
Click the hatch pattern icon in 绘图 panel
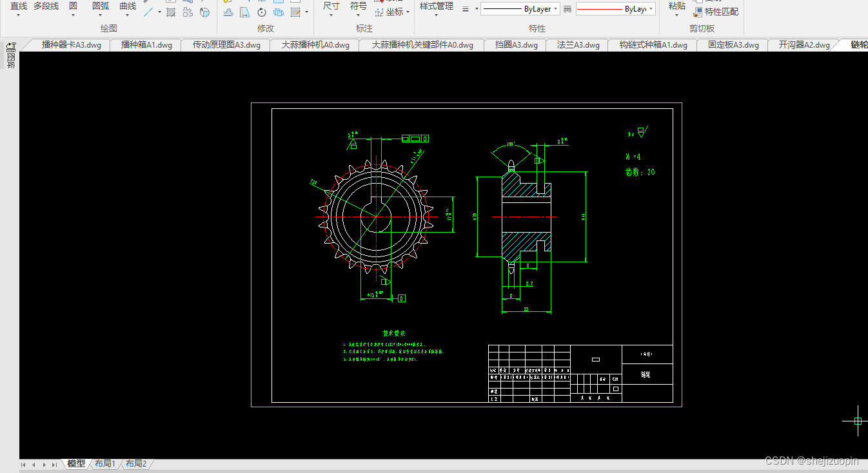[171, 12]
